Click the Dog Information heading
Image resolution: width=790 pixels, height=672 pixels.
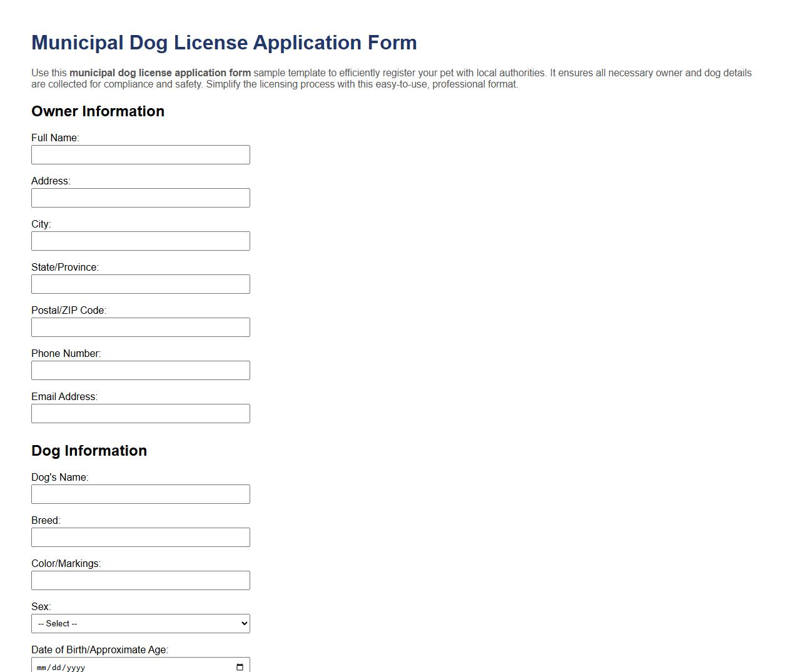pyautogui.click(x=89, y=451)
